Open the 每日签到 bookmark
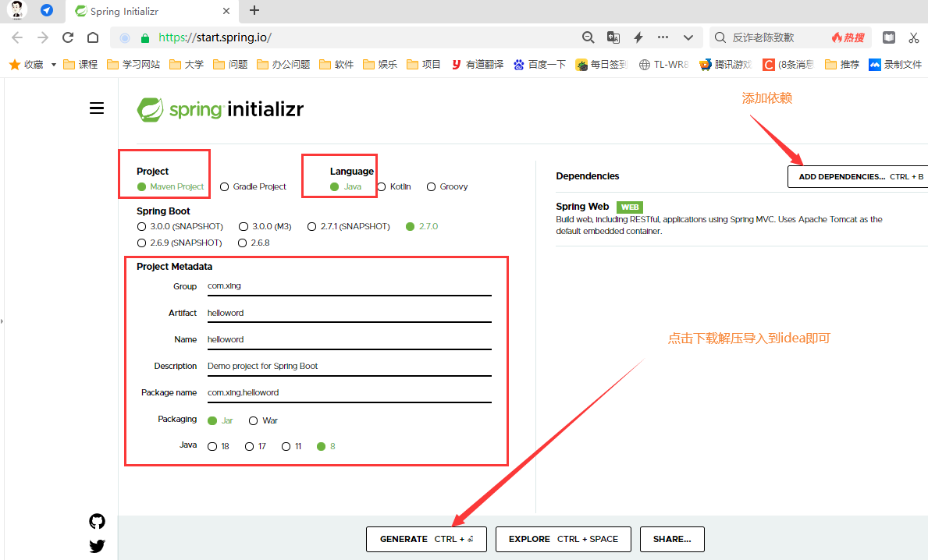 click(602, 65)
